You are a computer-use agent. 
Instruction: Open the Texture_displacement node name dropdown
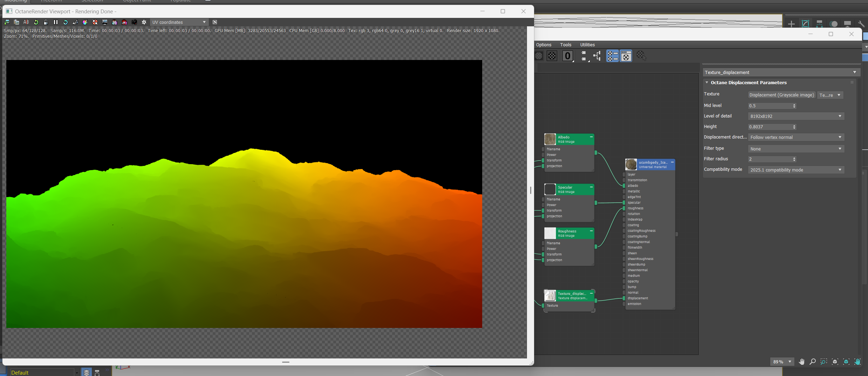coord(781,72)
